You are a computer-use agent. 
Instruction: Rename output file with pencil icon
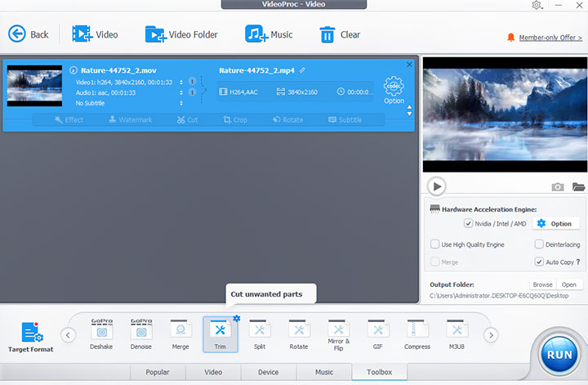[x=302, y=70]
